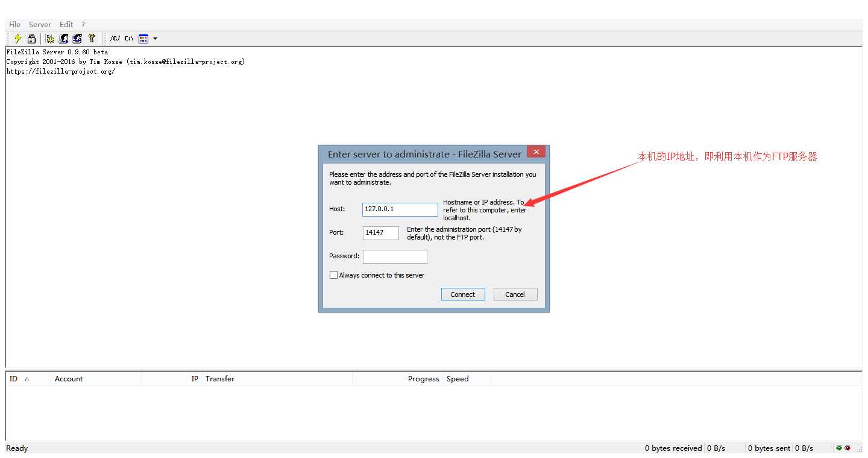Click the colored grid sort icon

tap(143, 39)
